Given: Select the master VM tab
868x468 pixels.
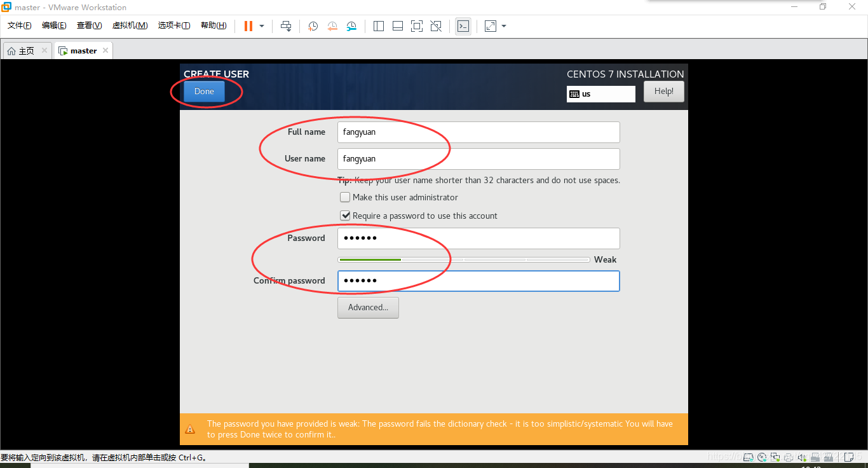Looking at the screenshot, I should click(x=83, y=51).
